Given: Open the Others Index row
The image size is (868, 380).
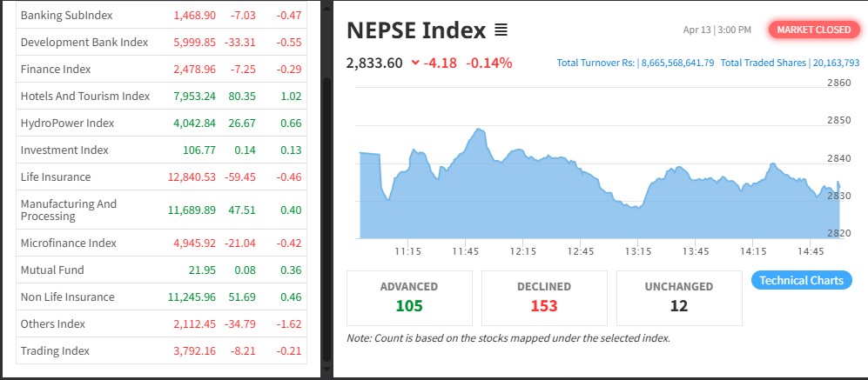Looking at the screenshot, I should 53,324.
